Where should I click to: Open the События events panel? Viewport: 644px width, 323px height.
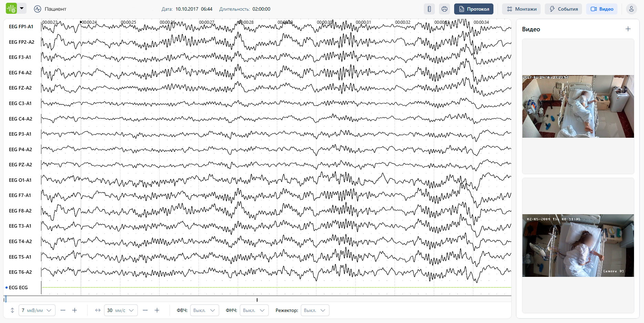[x=563, y=9]
